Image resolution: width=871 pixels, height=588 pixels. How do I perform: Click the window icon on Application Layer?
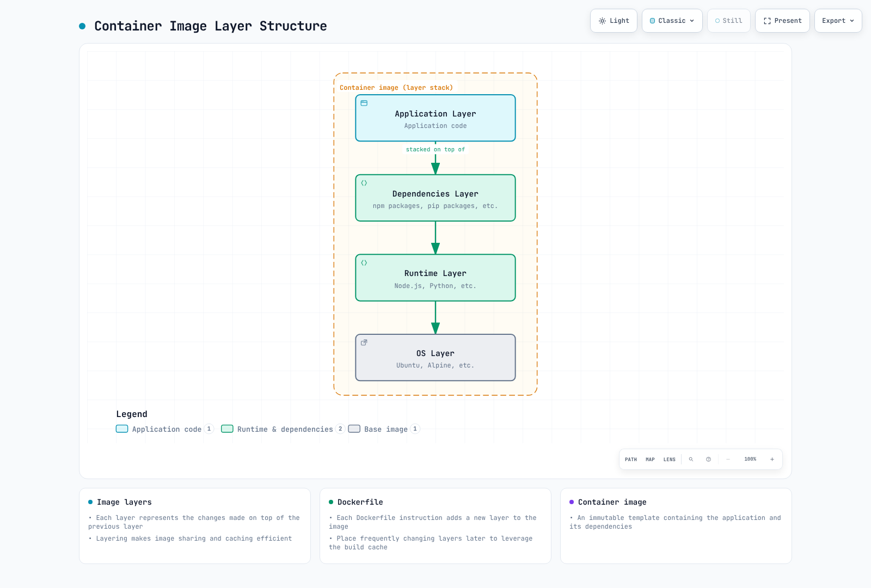[364, 103]
